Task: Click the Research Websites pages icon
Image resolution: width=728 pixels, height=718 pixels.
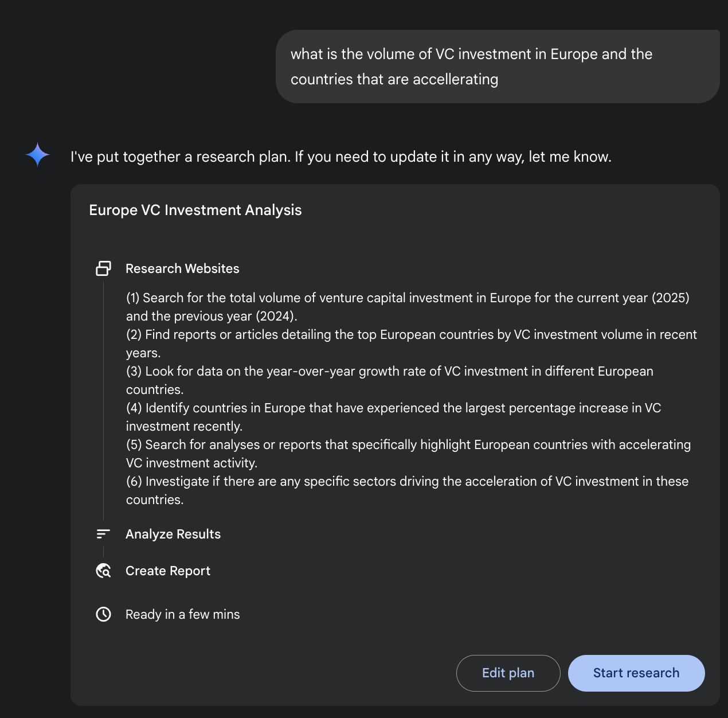Action: point(103,267)
